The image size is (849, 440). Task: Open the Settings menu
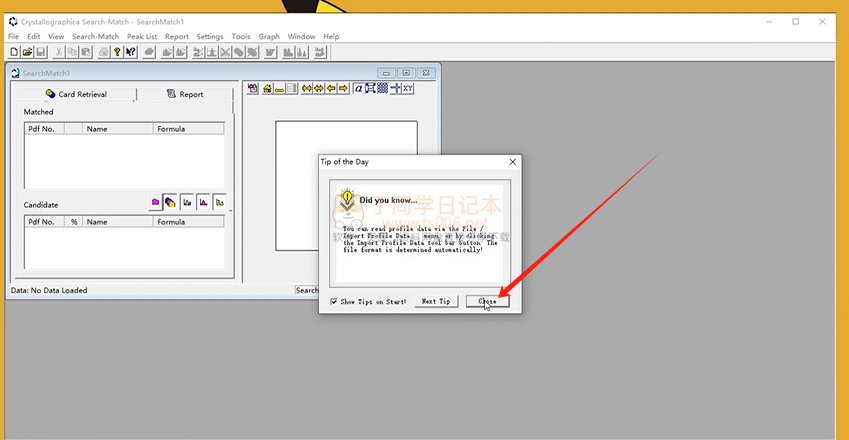[210, 36]
